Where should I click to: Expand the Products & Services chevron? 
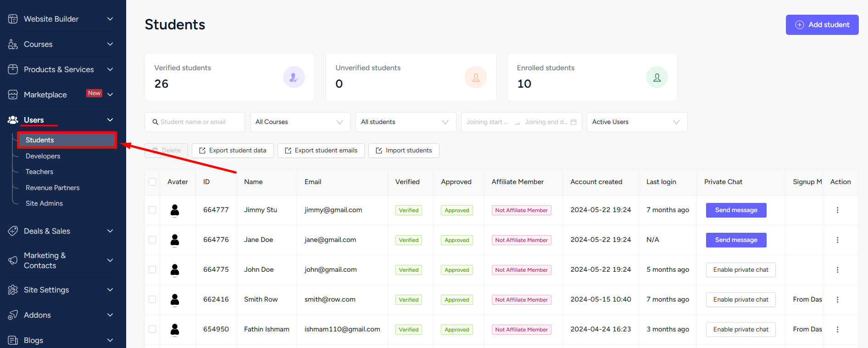pyautogui.click(x=110, y=69)
